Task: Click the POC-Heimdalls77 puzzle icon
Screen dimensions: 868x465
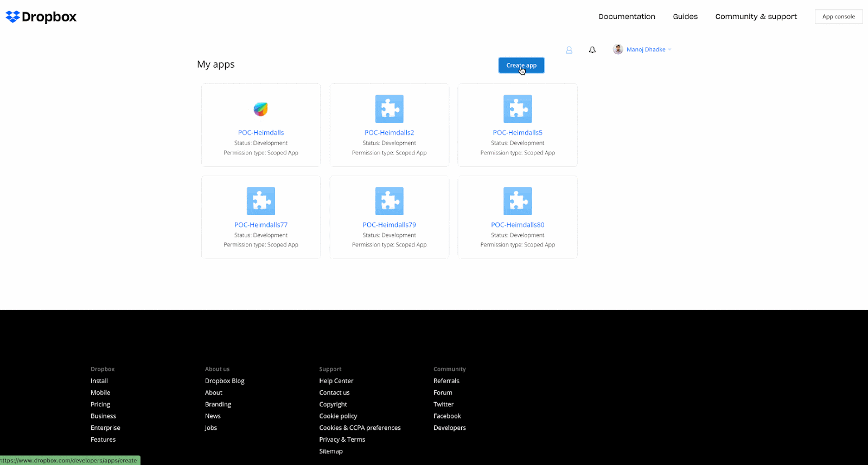Action: point(261,201)
